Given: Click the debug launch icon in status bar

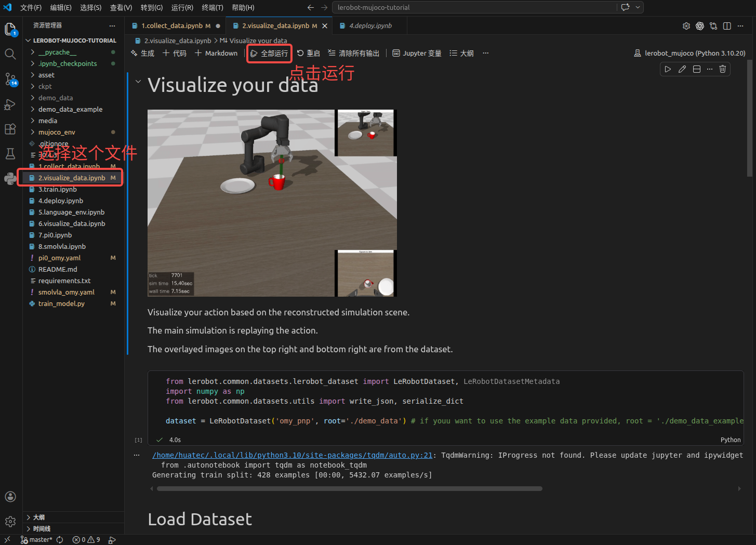Looking at the screenshot, I should coord(112,540).
